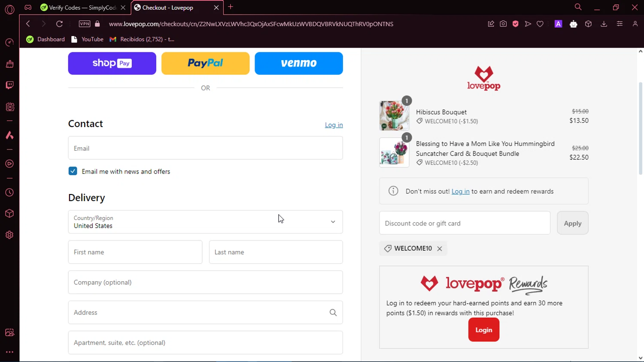Click the snapshot camera icon
Viewport: 644px width, 362px height.
coord(503,24)
